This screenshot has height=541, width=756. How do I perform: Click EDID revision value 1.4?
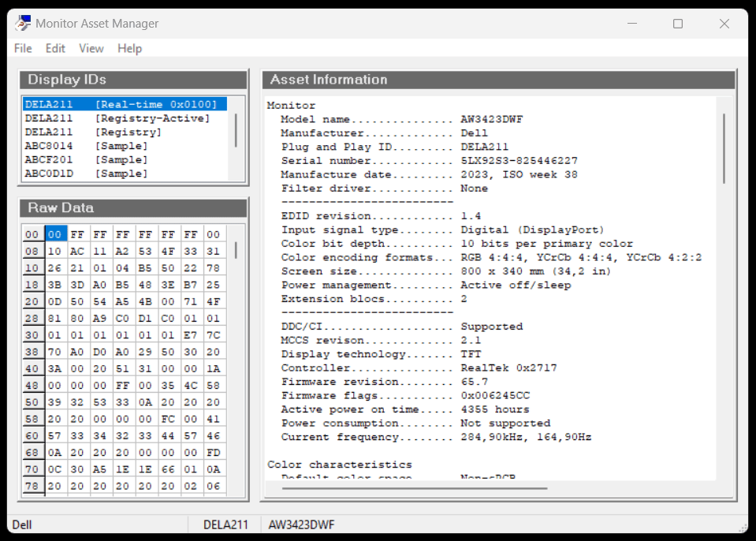471,216
